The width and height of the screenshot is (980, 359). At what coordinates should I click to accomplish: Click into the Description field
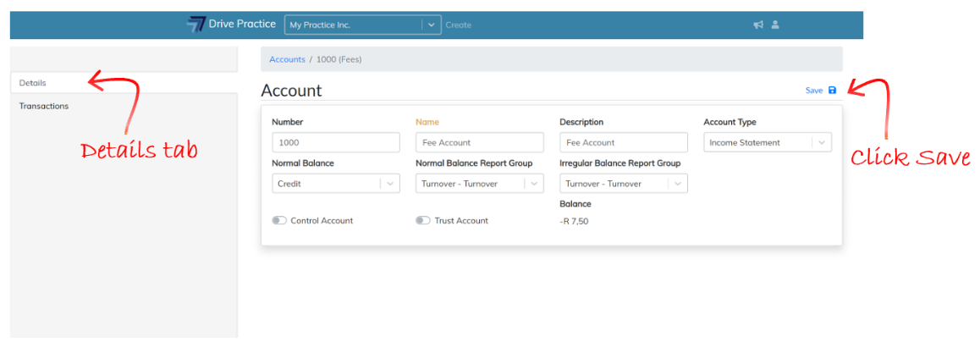point(623,143)
